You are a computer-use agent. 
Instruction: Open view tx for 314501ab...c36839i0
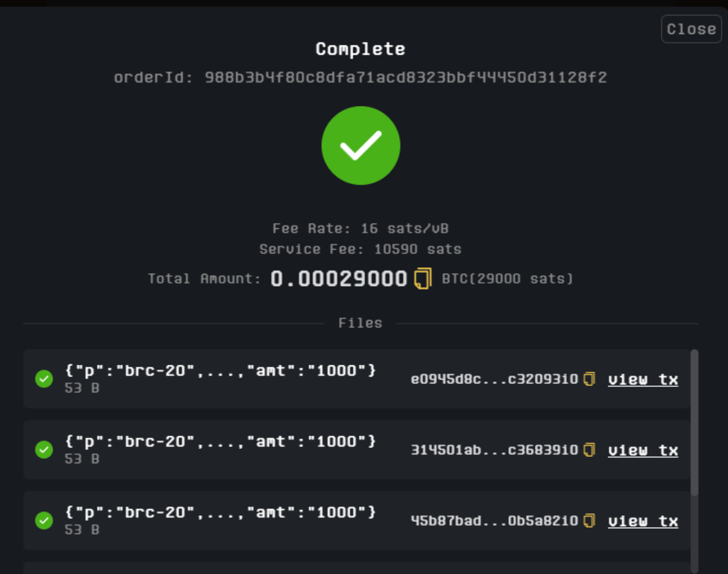pos(643,450)
